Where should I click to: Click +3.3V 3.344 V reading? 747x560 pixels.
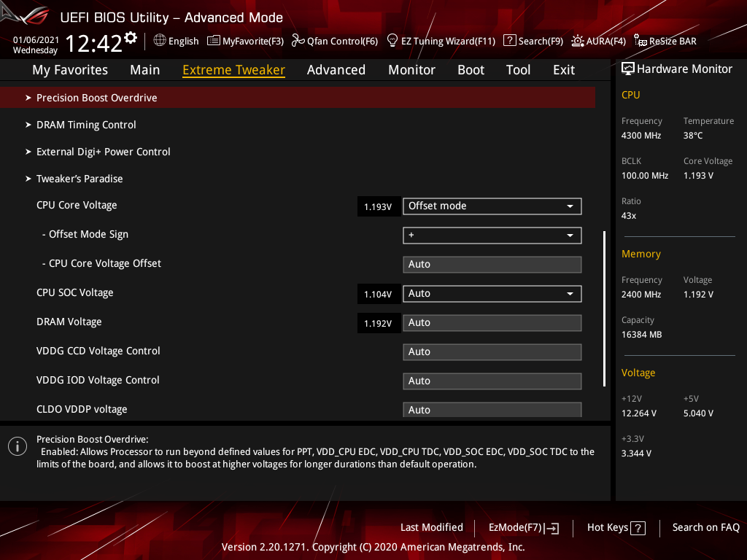coord(636,454)
